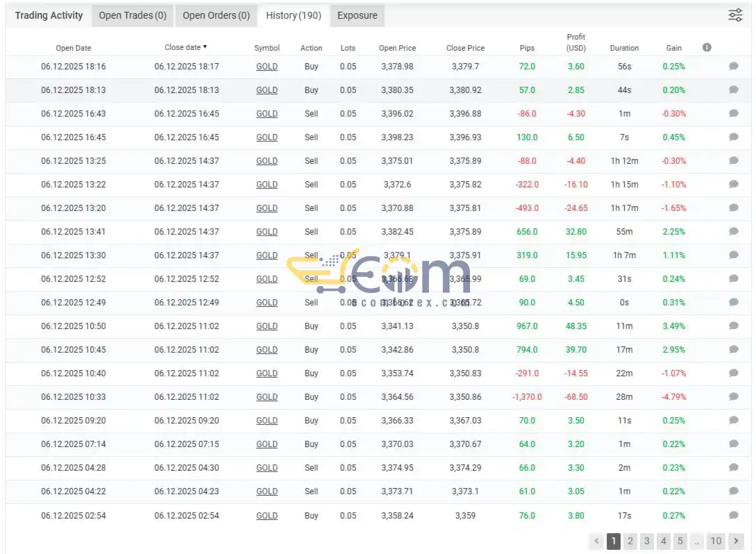This screenshot has width=756, height=554.
Task: Click previous page arrow in pagination
Action: (x=596, y=541)
